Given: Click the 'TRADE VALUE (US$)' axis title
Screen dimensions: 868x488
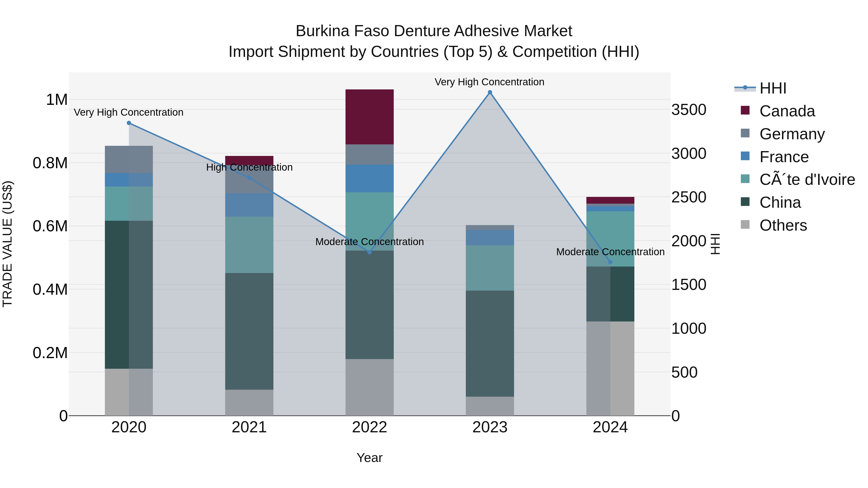Looking at the screenshot, I should click(x=7, y=244).
